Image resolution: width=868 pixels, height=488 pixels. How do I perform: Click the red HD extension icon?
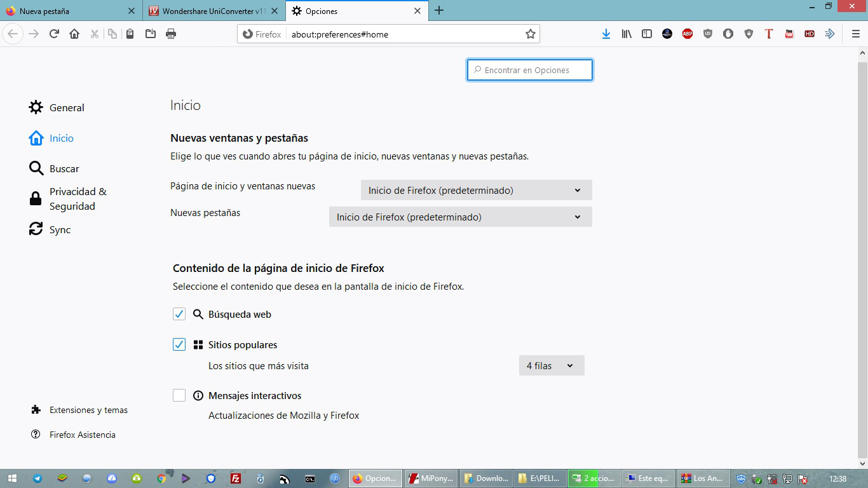(x=810, y=34)
